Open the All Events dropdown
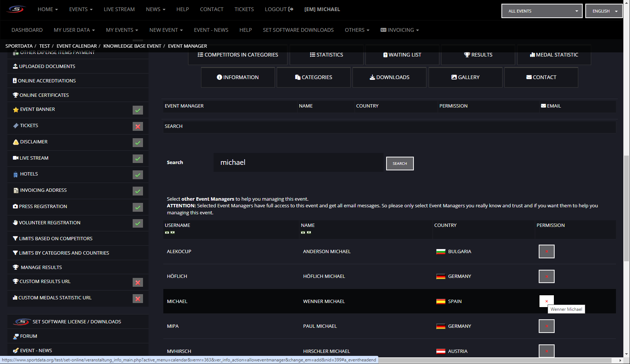 (x=541, y=11)
